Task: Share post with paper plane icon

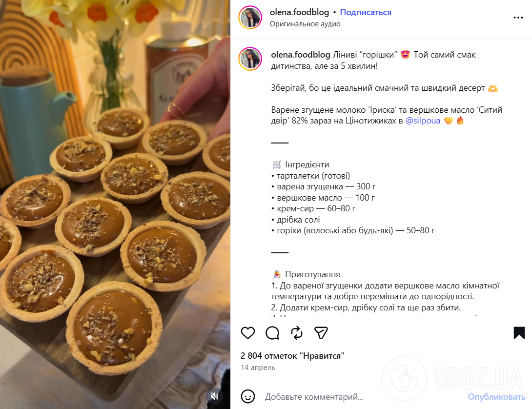Action: coord(321,333)
